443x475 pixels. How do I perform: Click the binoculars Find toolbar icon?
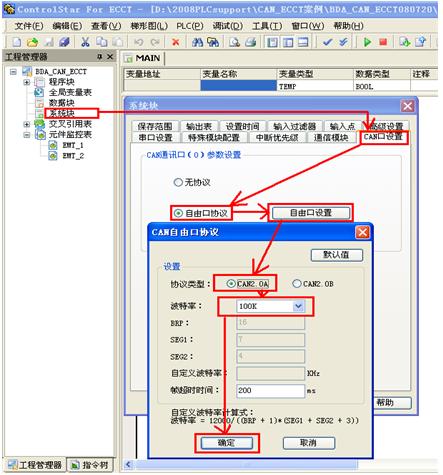click(197, 42)
